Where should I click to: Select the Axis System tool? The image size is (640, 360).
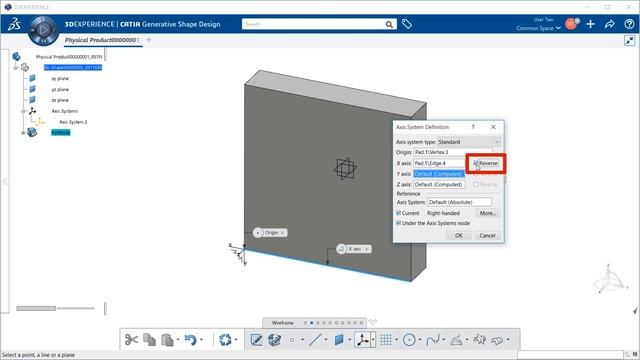tap(362, 340)
